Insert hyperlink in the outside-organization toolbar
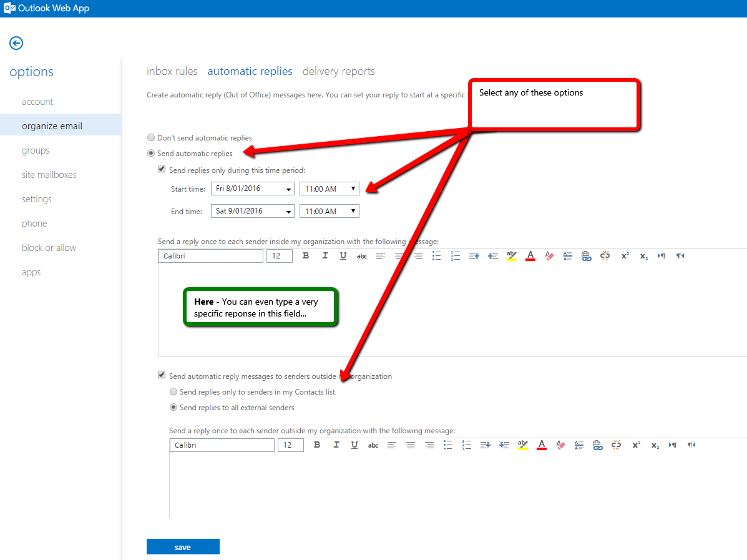 pos(597,445)
